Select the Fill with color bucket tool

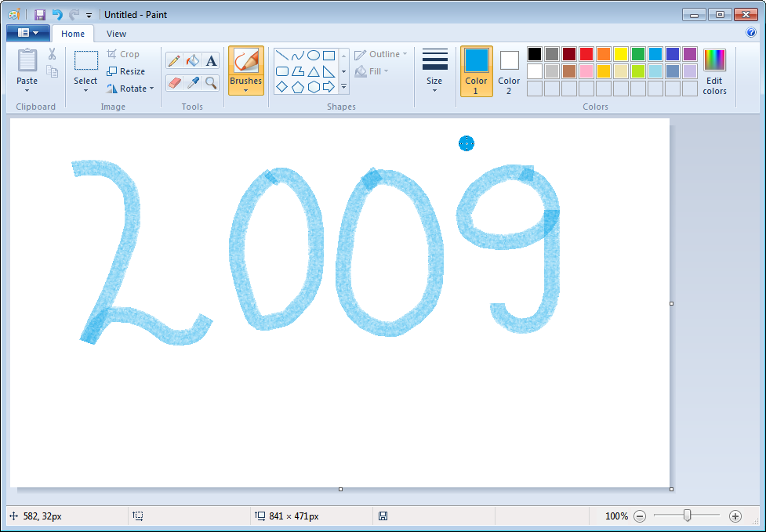pos(192,60)
